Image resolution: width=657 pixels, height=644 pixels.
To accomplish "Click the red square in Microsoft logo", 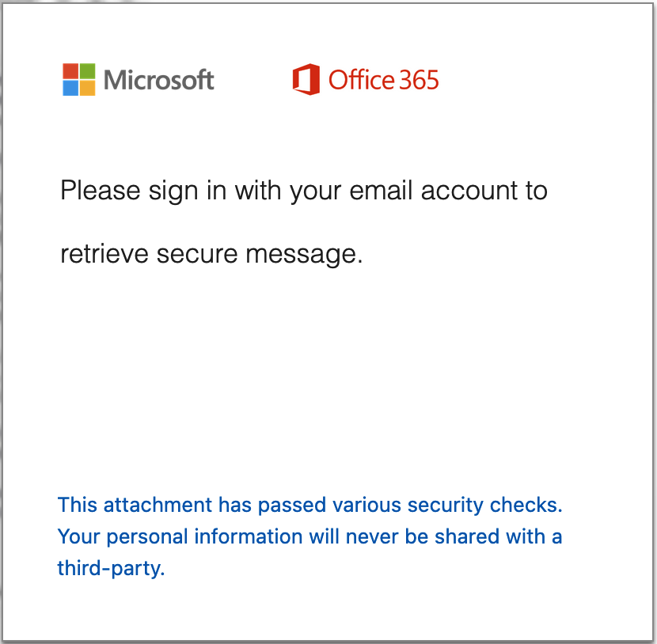I will (x=70, y=71).
